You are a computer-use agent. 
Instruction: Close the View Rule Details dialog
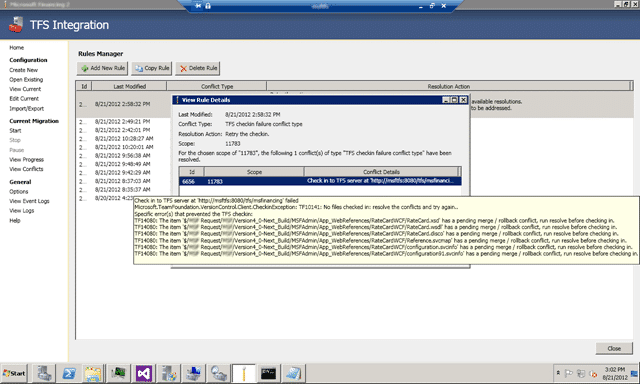click(463, 100)
